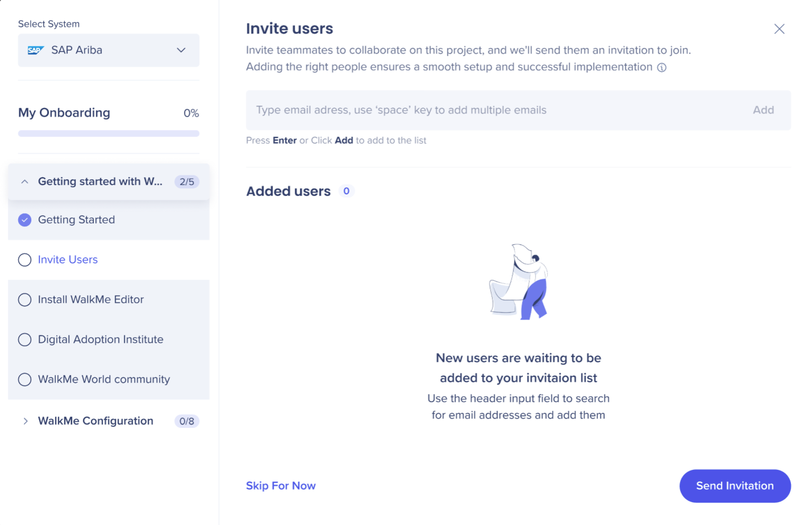The height and width of the screenshot is (525, 812).
Task: Focus the email address input field
Action: coord(494,110)
